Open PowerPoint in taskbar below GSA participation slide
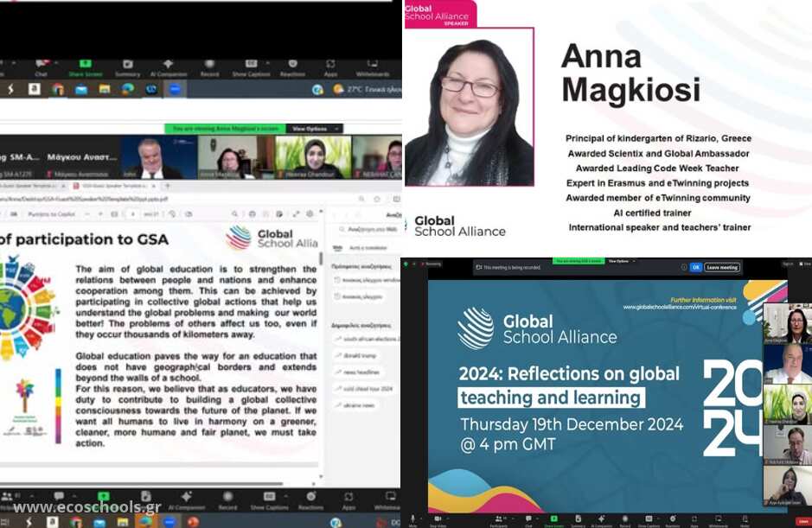Image resolution: width=812 pixels, height=528 pixels. pyautogui.click(x=193, y=521)
